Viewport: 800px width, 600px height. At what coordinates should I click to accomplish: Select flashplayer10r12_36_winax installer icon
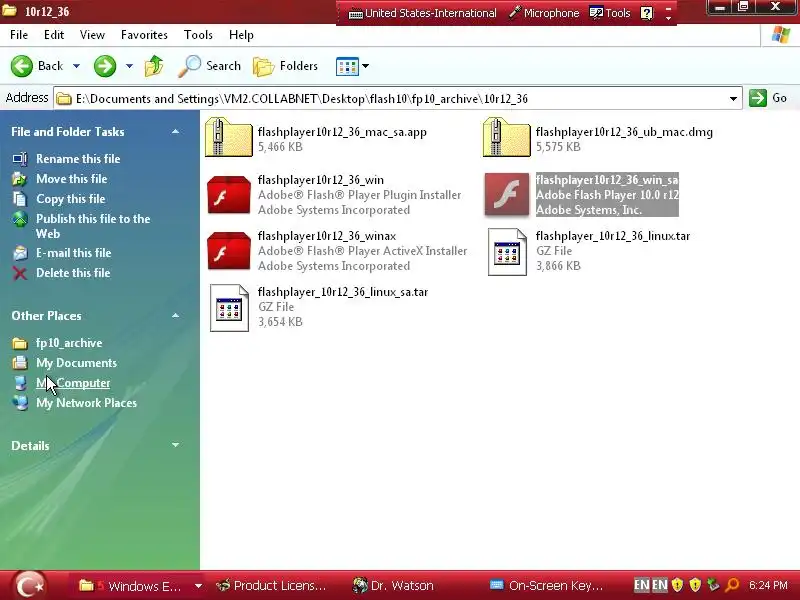click(x=229, y=250)
